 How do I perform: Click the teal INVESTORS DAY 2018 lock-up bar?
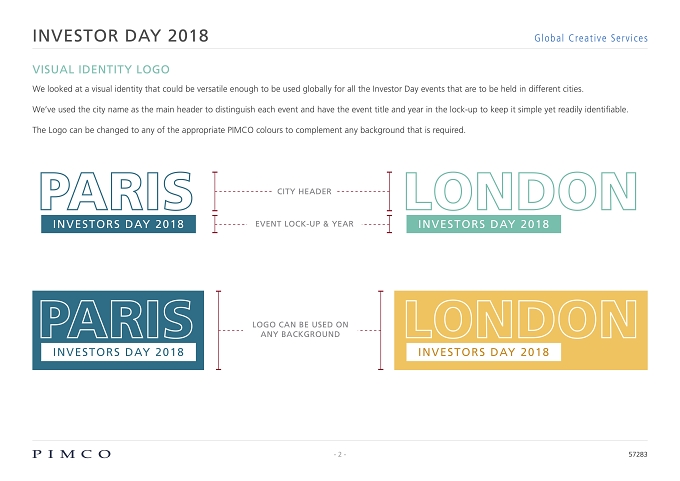pyautogui.click(x=484, y=224)
